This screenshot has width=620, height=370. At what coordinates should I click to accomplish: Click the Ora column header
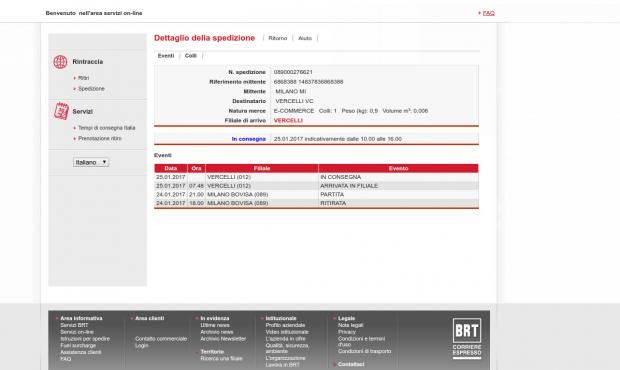pos(197,168)
